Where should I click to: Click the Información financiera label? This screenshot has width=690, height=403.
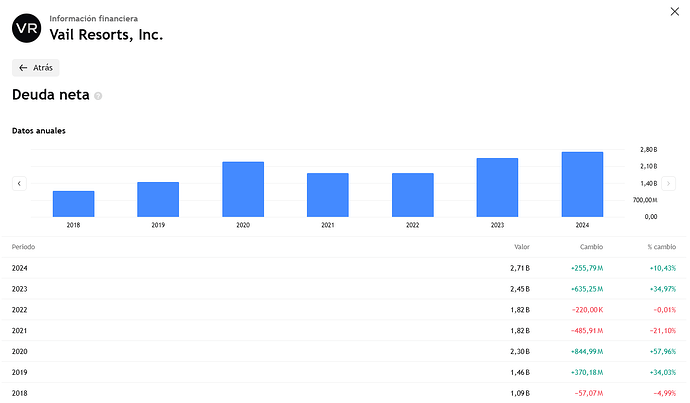93,18
